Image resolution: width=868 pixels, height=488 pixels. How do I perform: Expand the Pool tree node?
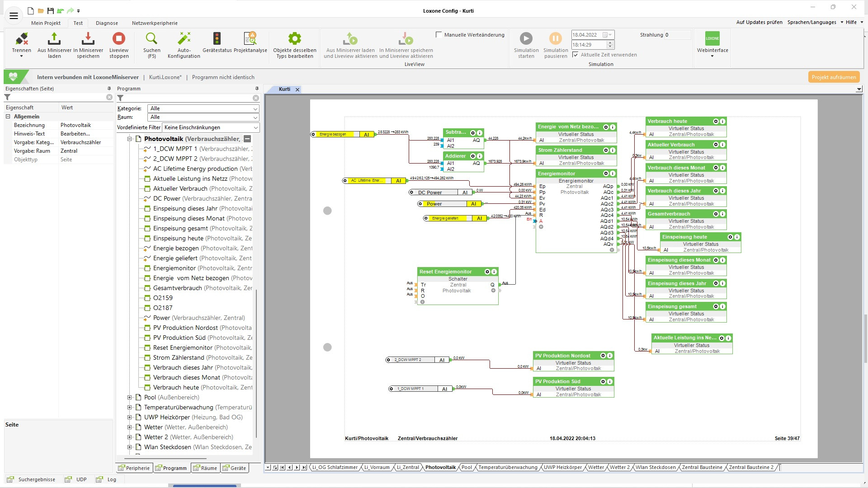tap(130, 398)
